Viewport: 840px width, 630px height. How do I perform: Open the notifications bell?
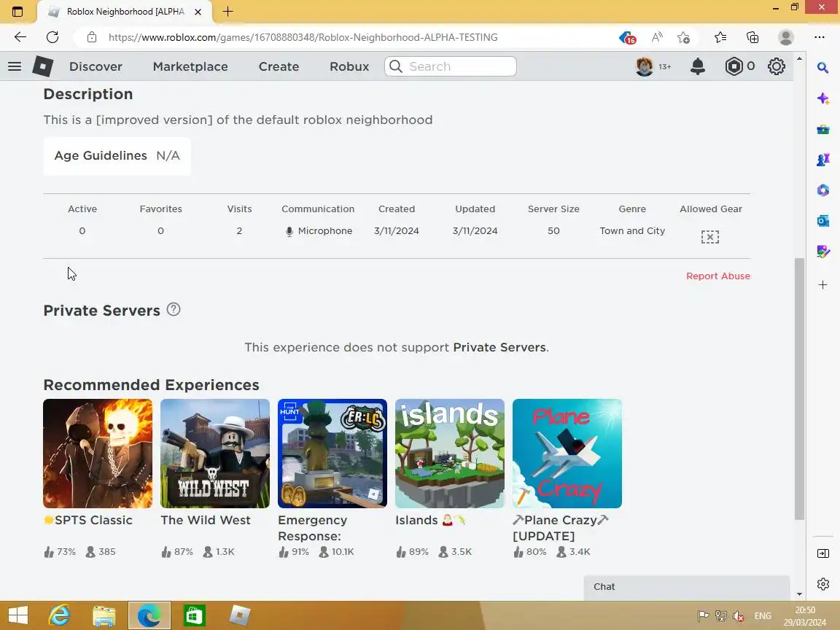(698, 66)
